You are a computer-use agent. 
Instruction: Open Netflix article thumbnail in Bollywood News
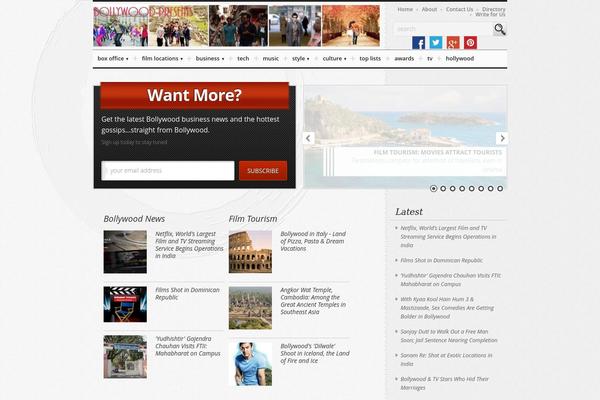click(x=125, y=252)
